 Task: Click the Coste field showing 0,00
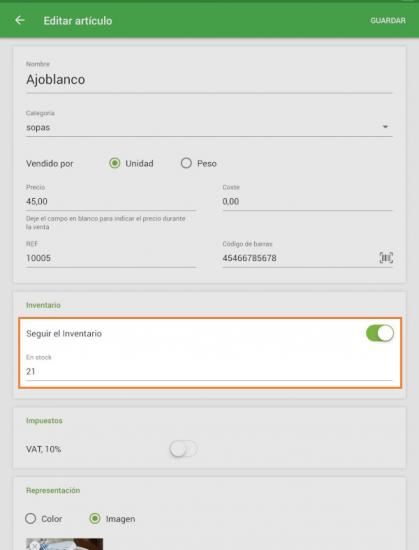[307, 202]
